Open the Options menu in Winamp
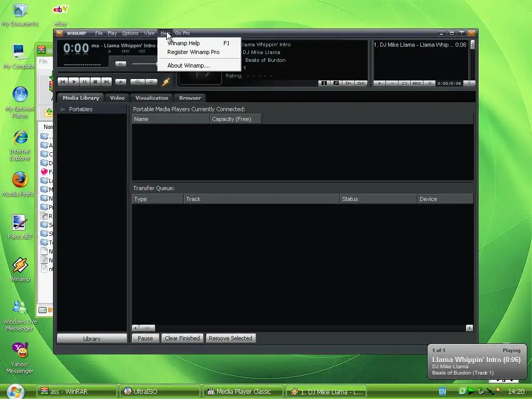Screen dimensions: 532x399 coord(130,33)
